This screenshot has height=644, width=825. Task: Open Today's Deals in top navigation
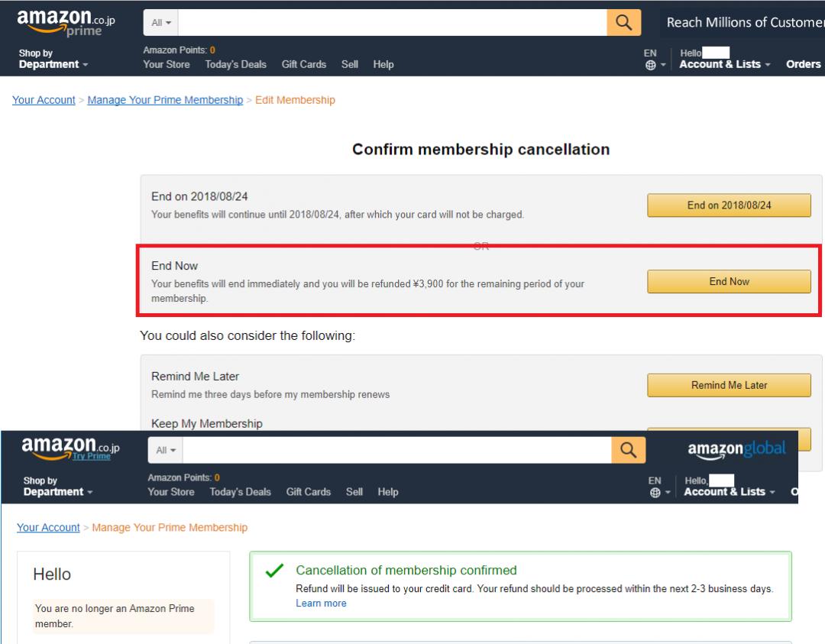235,64
